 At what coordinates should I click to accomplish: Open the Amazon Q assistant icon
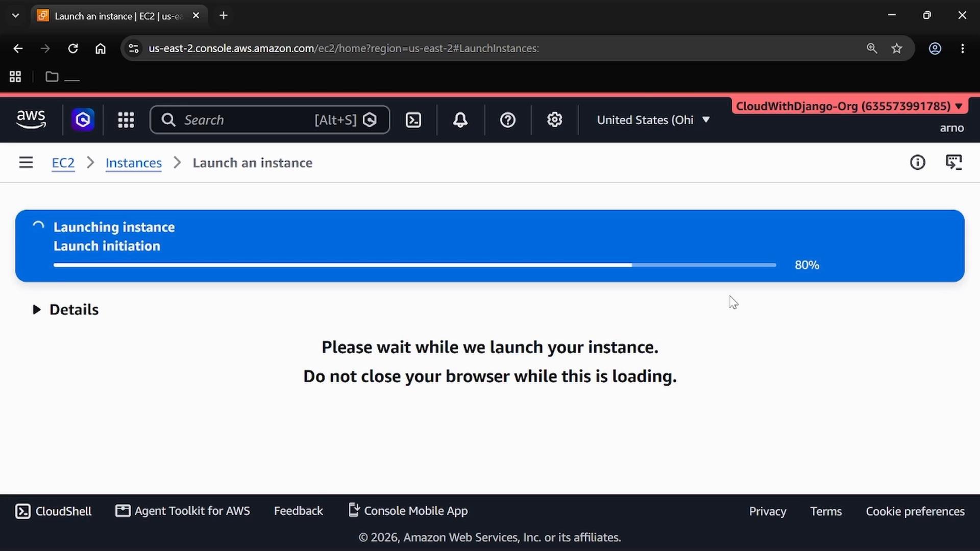(83, 120)
